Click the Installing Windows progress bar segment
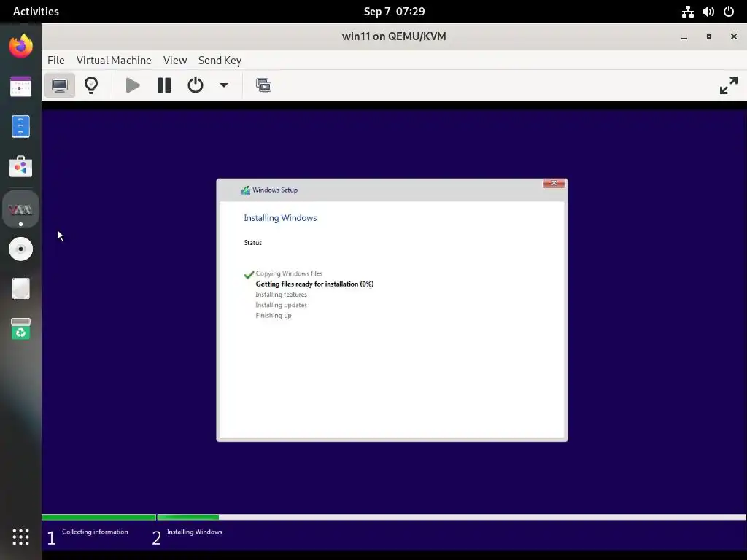The height and width of the screenshot is (560, 747). click(187, 517)
